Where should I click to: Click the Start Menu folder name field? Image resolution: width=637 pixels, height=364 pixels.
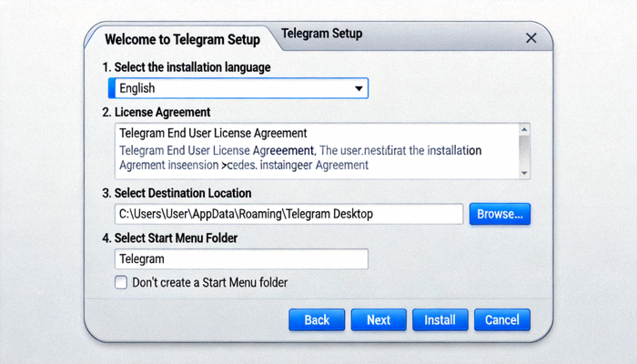pos(241,258)
